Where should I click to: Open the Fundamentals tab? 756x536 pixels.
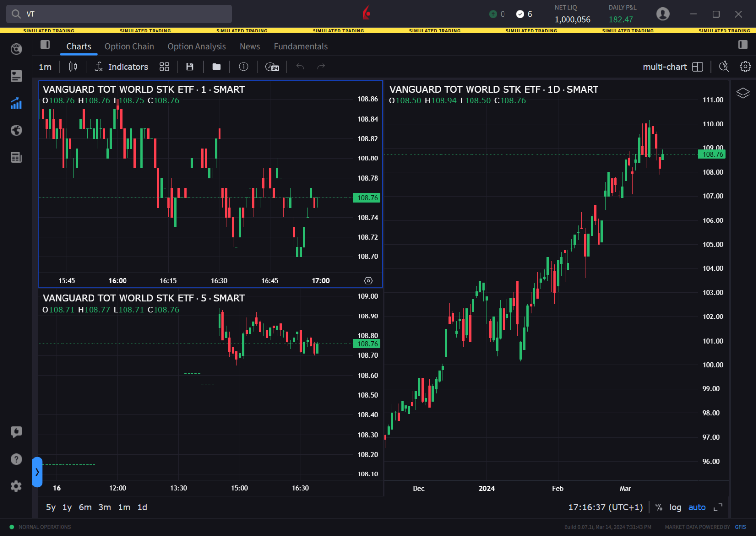tap(300, 46)
